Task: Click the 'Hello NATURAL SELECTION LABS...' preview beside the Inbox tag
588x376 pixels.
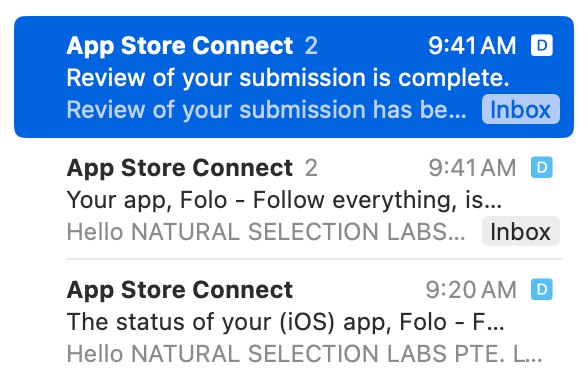Action: [266, 232]
